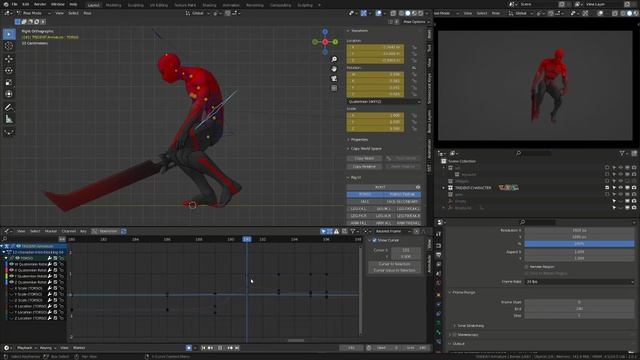Jump to the end frame in the timeline
640x360 pixels.
[x=237, y=348]
